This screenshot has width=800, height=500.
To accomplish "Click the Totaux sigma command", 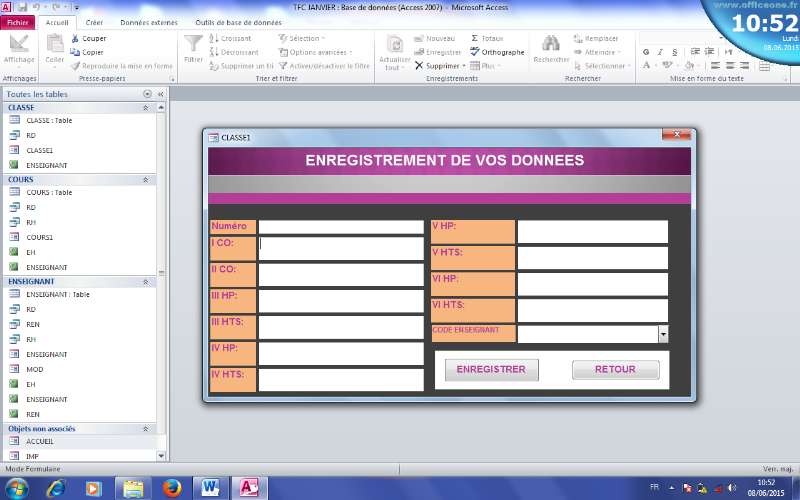I will pyautogui.click(x=487, y=38).
